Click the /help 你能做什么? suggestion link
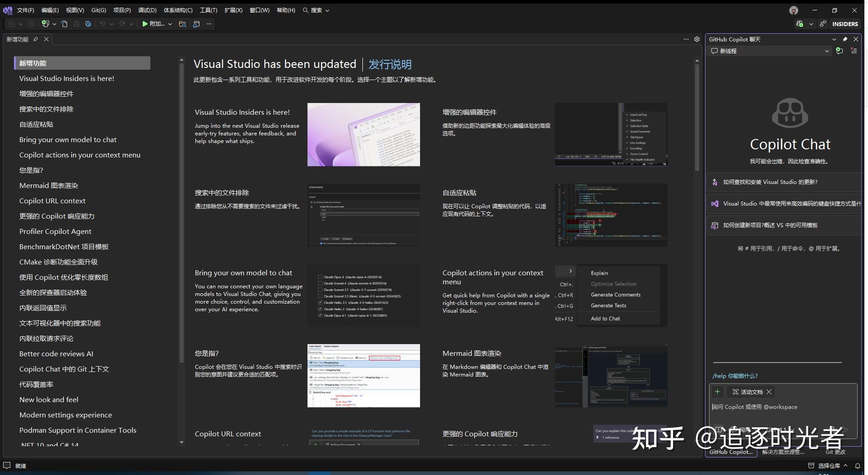The image size is (868, 475). point(735,376)
